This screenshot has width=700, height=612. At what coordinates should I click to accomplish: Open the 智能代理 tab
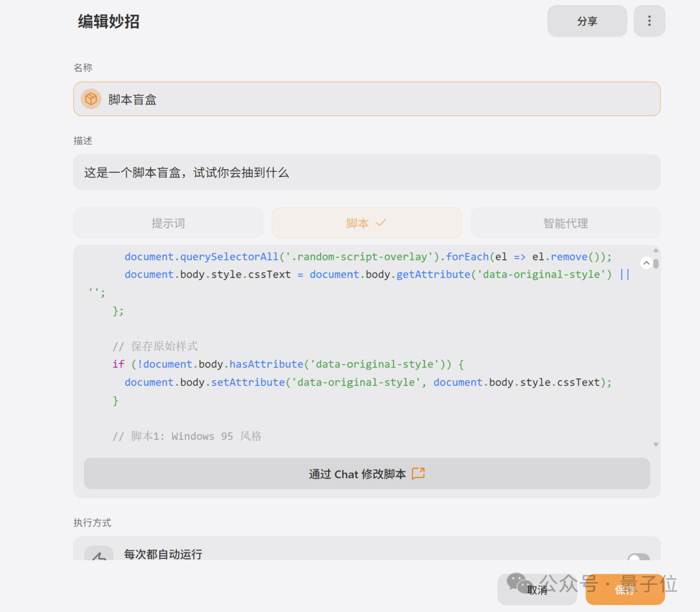click(x=566, y=223)
